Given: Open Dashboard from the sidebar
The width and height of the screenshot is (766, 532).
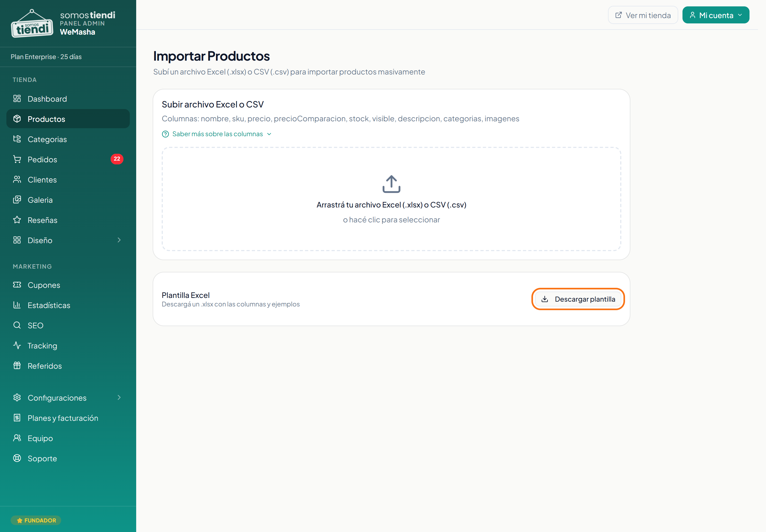Looking at the screenshot, I should pos(68,99).
